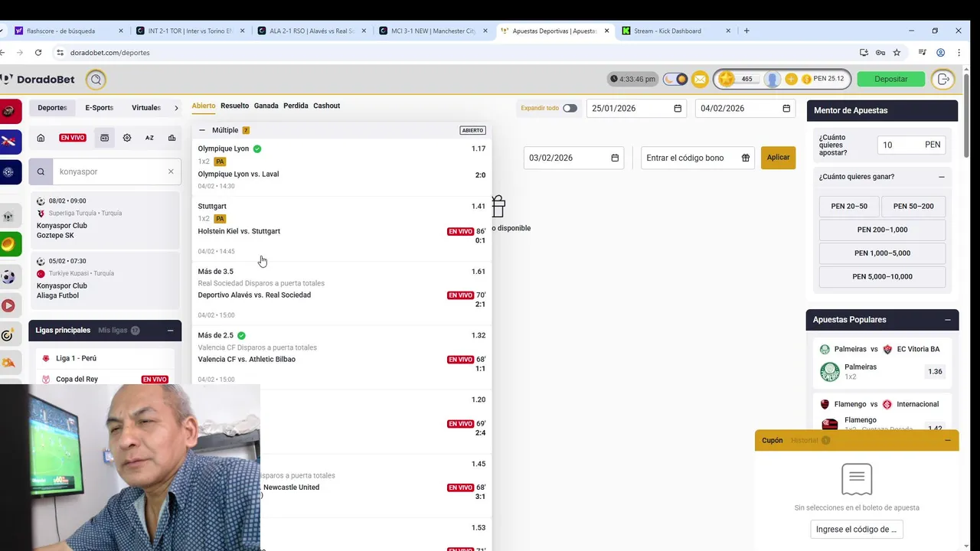Viewport: 980px width, 551px height.
Task: Switch to flashscore browser tab
Action: (x=68, y=31)
